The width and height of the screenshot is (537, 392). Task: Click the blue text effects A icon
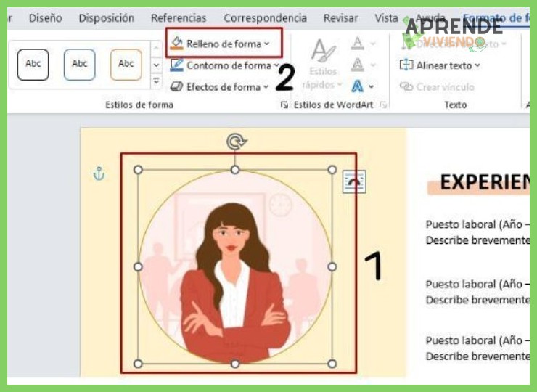[x=357, y=86]
